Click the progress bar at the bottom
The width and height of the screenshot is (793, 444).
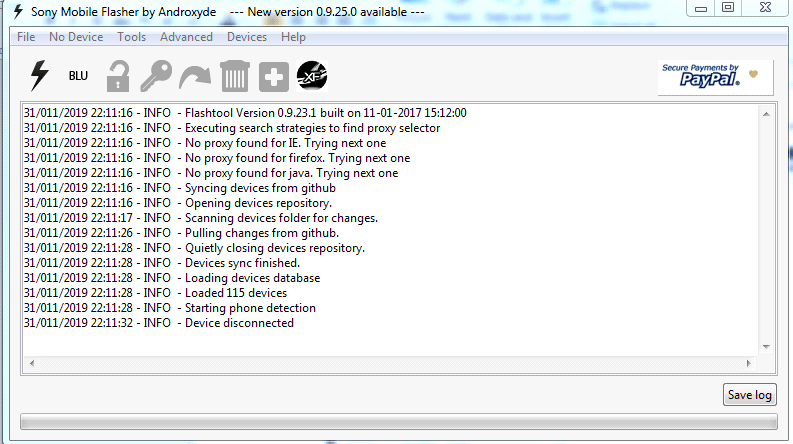pyautogui.click(x=399, y=422)
